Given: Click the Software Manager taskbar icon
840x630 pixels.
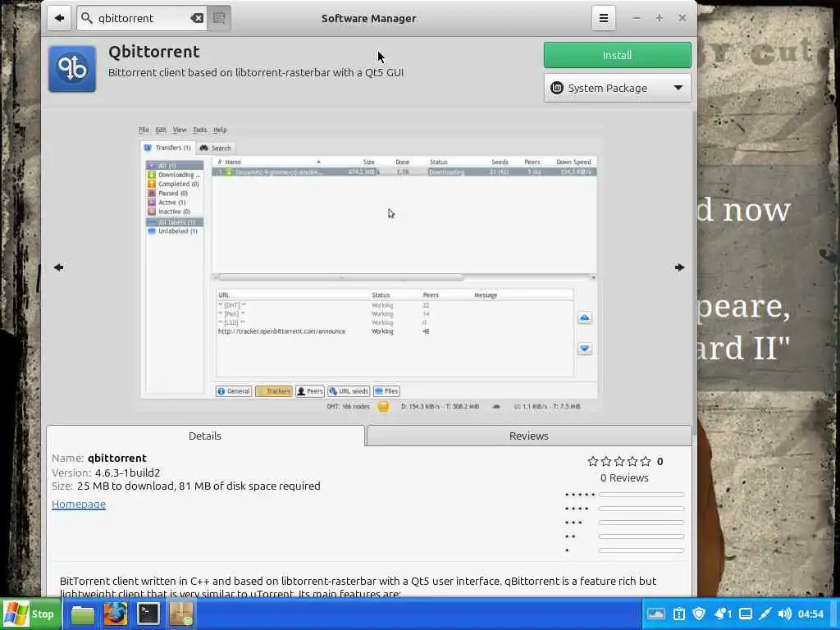Looking at the screenshot, I should click(181, 614).
